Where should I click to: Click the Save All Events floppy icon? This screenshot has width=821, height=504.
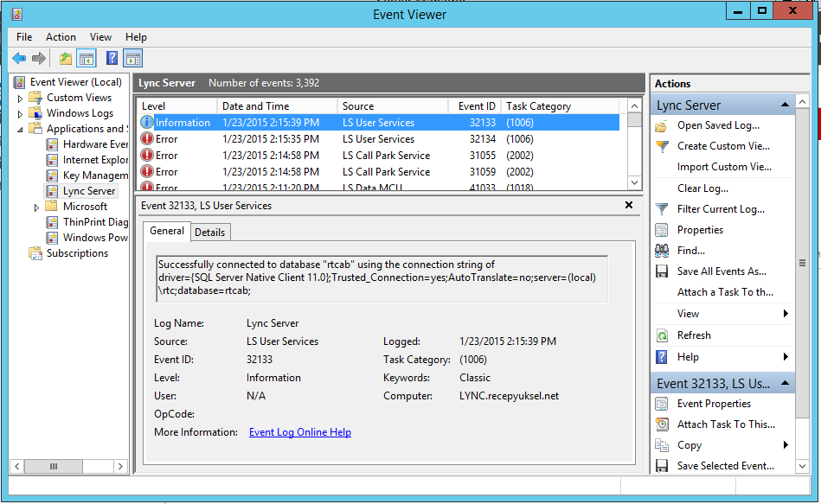662,271
